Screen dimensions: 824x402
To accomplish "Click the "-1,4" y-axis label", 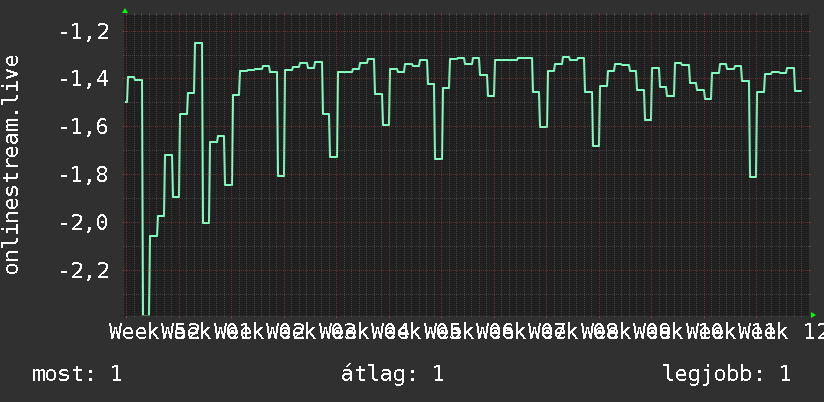I will click(84, 80).
